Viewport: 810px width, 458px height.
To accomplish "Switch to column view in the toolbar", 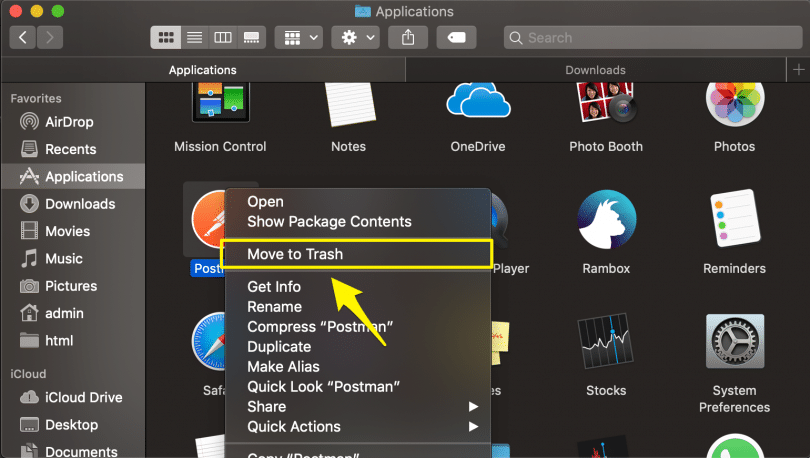I will pyautogui.click(x=223, y=37).
